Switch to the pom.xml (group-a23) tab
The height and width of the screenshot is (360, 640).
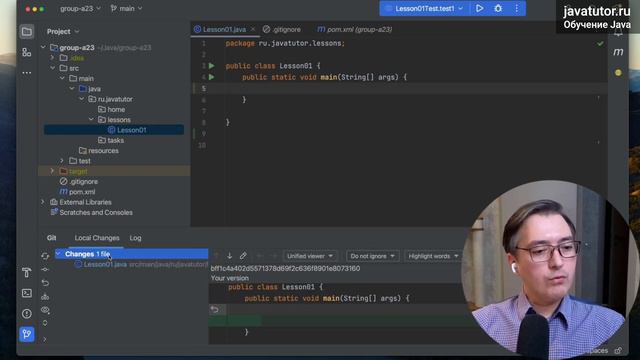tap(354, 29)
